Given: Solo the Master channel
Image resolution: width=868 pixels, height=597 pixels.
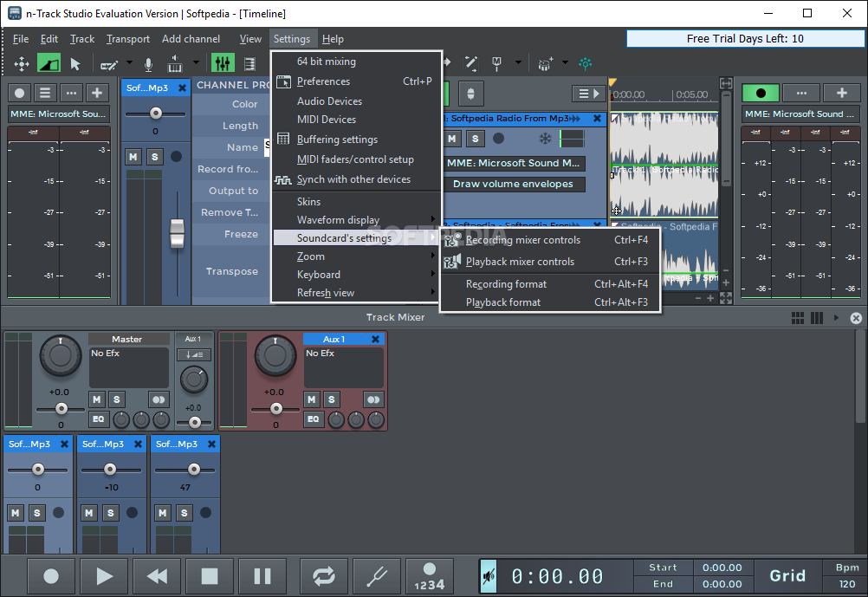Looking at the screenshot, I should pyautogui.click(x=117, y=399).
